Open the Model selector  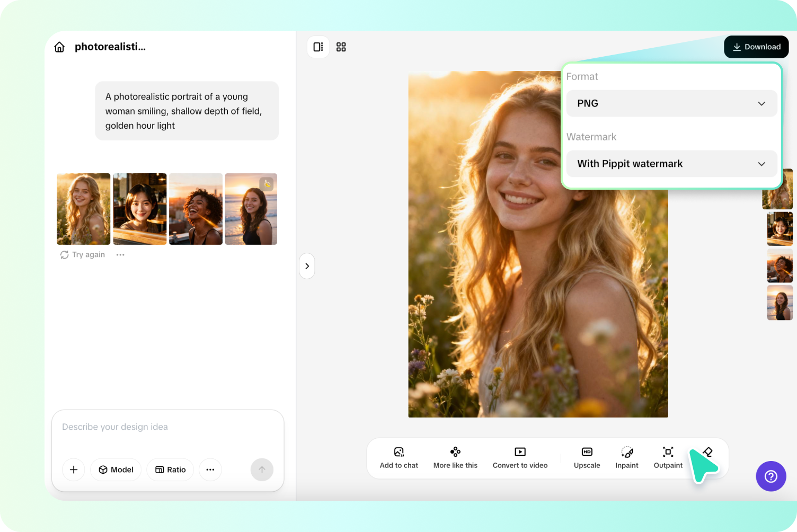pos(116,469)
